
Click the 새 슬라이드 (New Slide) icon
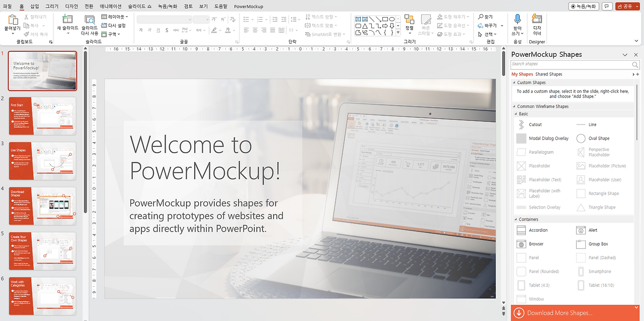(66, 20)
